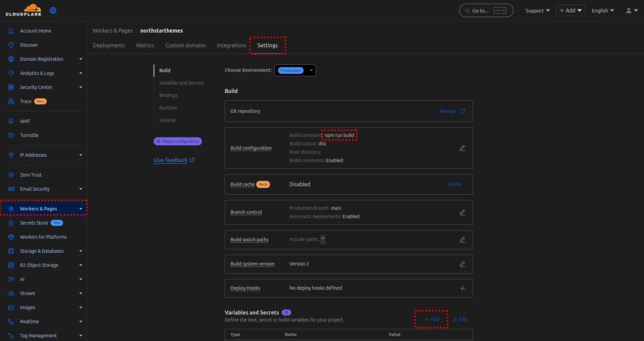The width and height of the screenshot is (644, 341).
Task: Click the Security Center icon
Action: (x=11, y=87)
